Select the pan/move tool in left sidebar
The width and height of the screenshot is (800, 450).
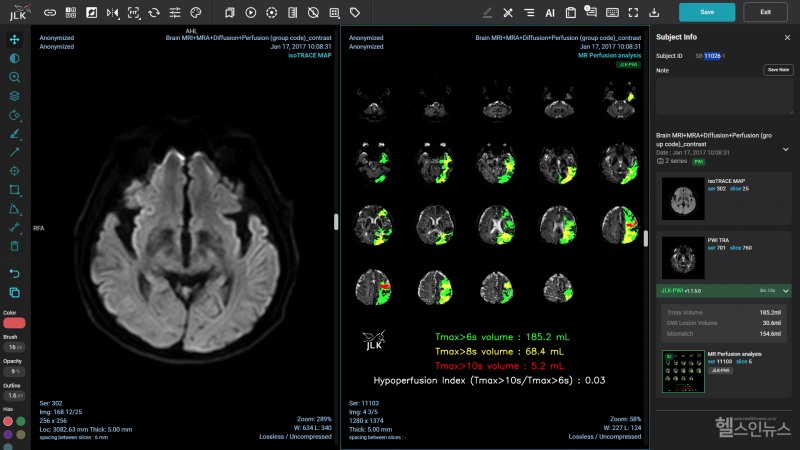click(14, 39)
